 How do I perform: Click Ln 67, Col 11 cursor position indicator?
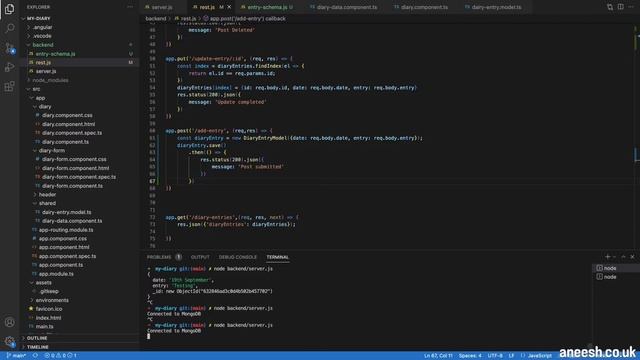coord(438,356)
